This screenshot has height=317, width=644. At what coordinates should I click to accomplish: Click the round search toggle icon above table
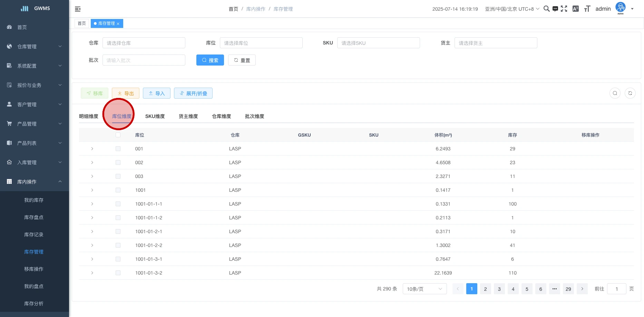[x=615, y=93]
